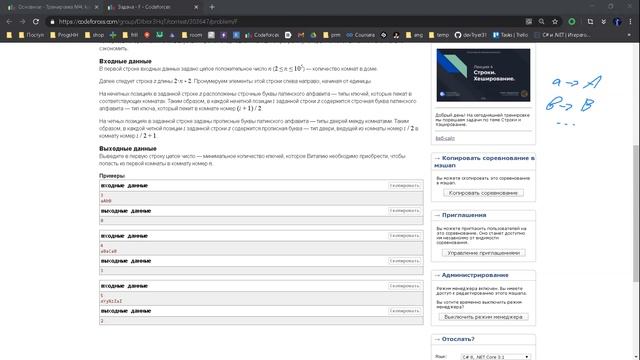Open the double-chevron extension icon in toolbar
Viewport: 640px width, 360px height.
[603, 22]
